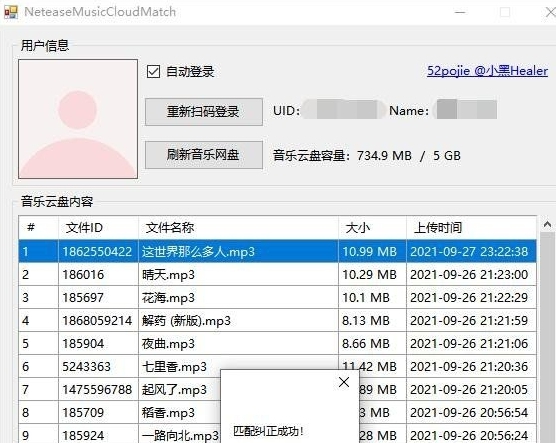Click the scrollbar up arrow
The height and width of the screenshot is (443, 556).
(547, 224)
